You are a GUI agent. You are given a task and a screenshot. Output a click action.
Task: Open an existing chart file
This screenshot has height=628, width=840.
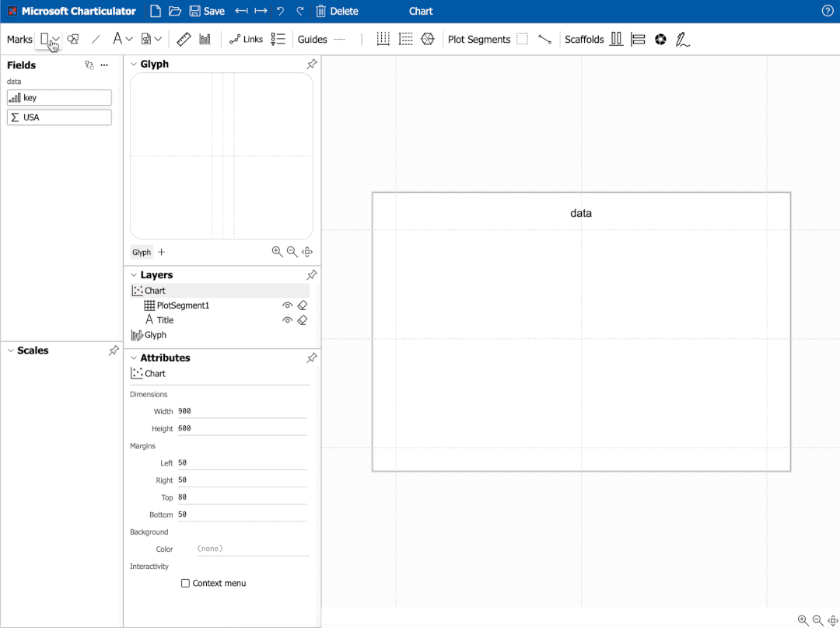[175, 11]
